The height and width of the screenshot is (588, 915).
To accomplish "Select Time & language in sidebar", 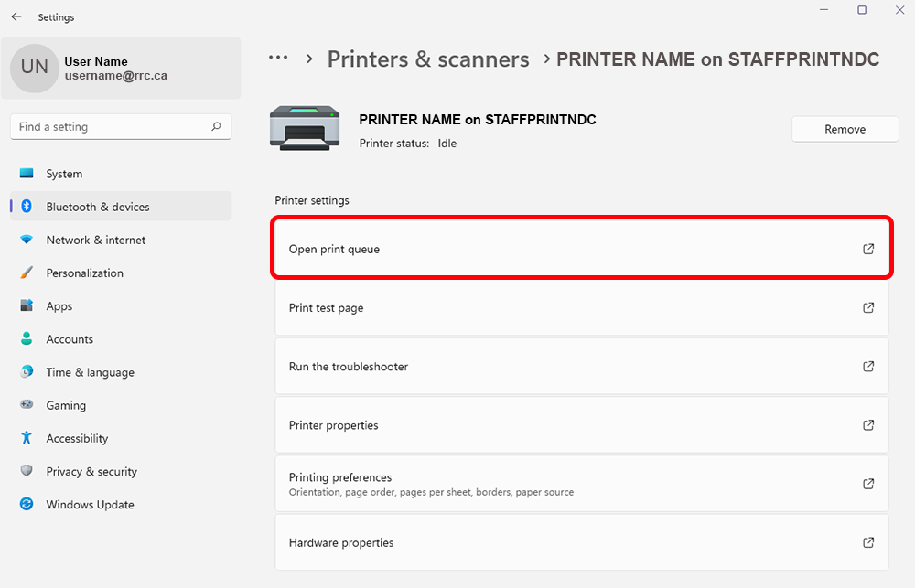I will pos(90,372).
